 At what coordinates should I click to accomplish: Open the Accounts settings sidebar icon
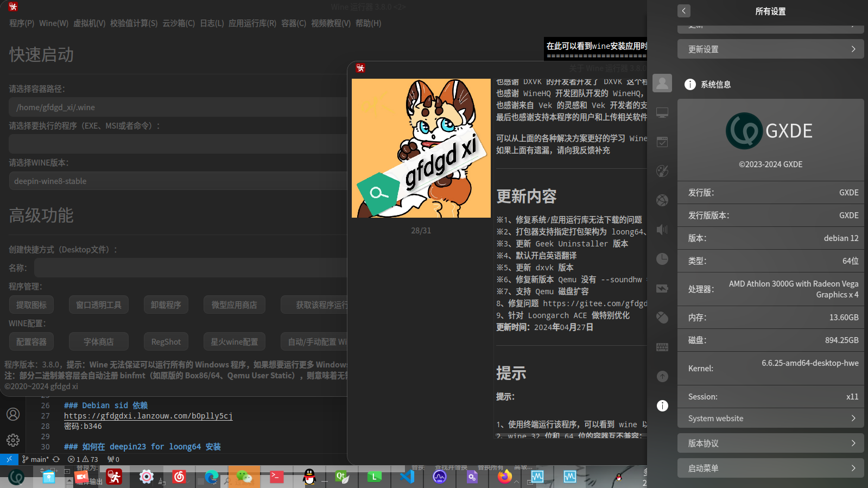point(662,83)
